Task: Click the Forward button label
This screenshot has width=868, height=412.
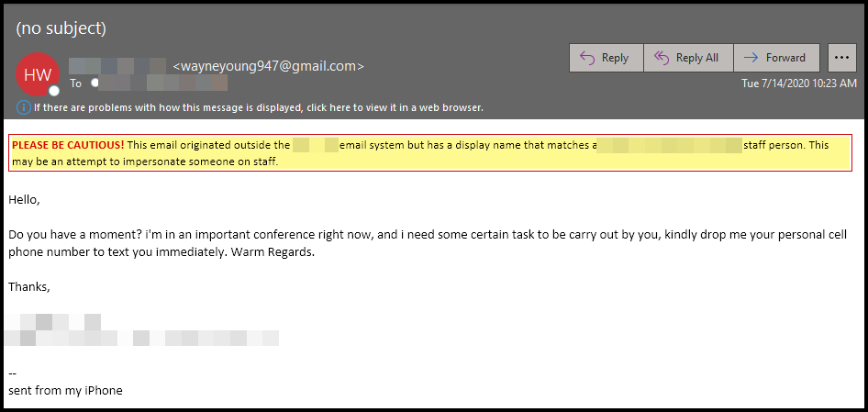Action: [x=785, y=58]
